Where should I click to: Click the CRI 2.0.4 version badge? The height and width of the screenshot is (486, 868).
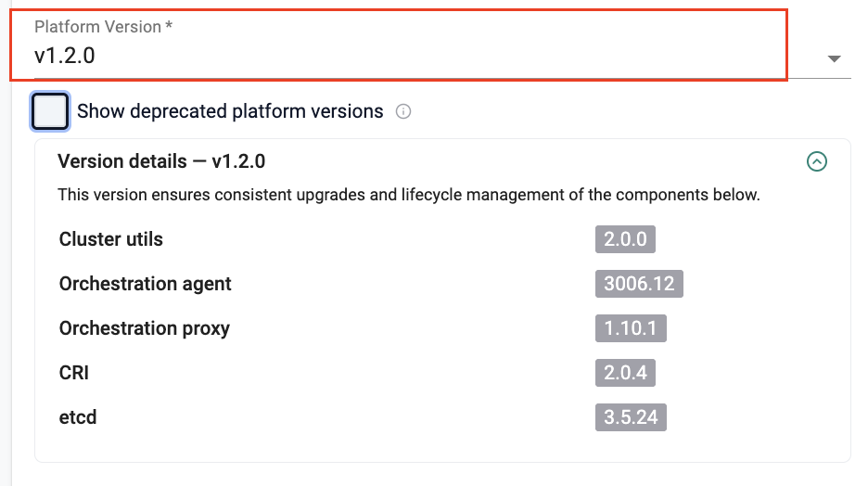tap(625, 373)
